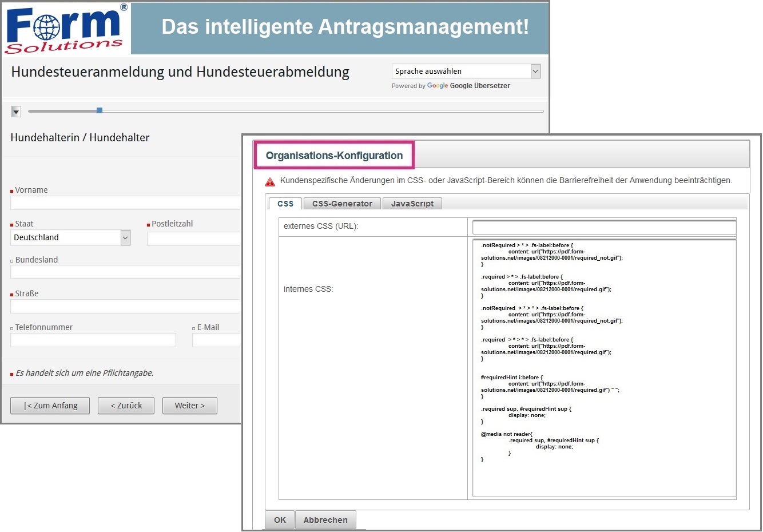Click the red warning triangle icon
This screenshot has height=532, width=763.
[270, 182]
